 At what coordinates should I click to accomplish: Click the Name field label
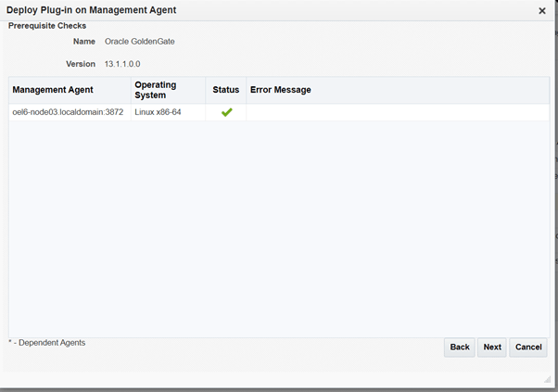click(x=84, y=42)
